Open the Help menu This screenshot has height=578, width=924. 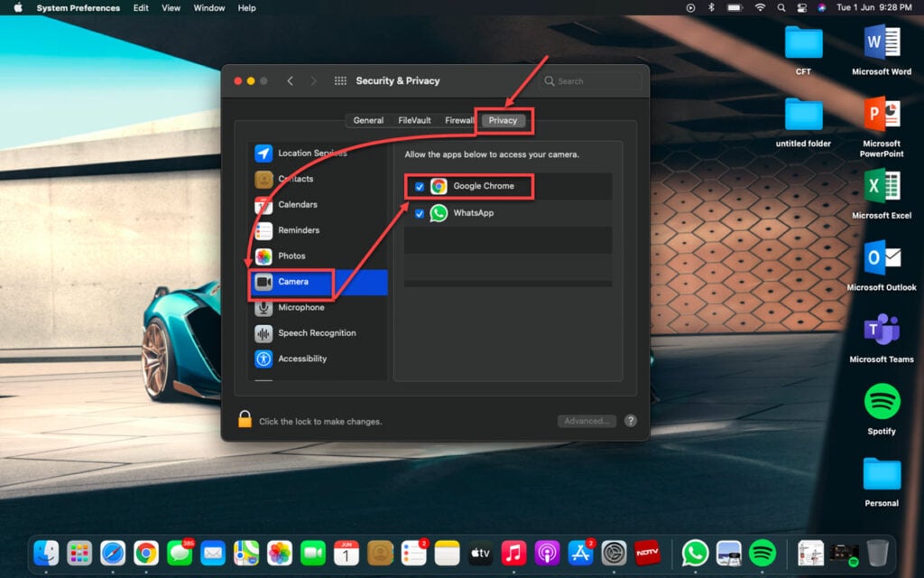tap(247, 7)
